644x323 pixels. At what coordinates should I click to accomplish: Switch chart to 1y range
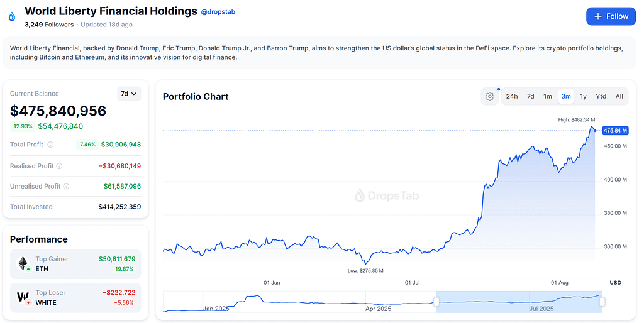pyautogui.click(x=583, y=96)
